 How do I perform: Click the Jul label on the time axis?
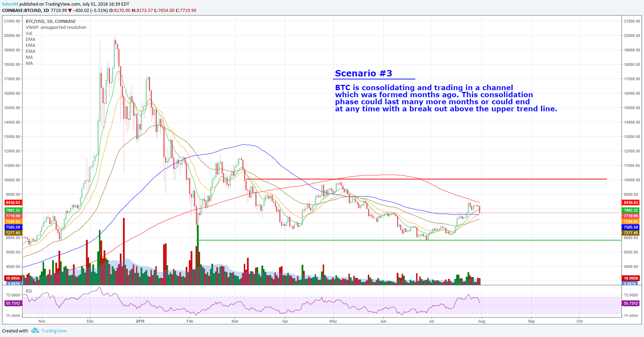tap(431, 321)
